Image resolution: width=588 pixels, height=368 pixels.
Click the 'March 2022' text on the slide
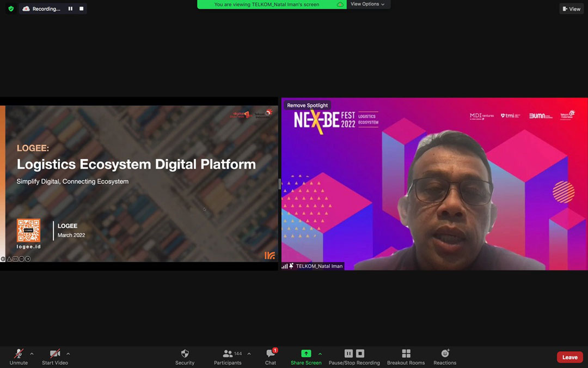71,235
